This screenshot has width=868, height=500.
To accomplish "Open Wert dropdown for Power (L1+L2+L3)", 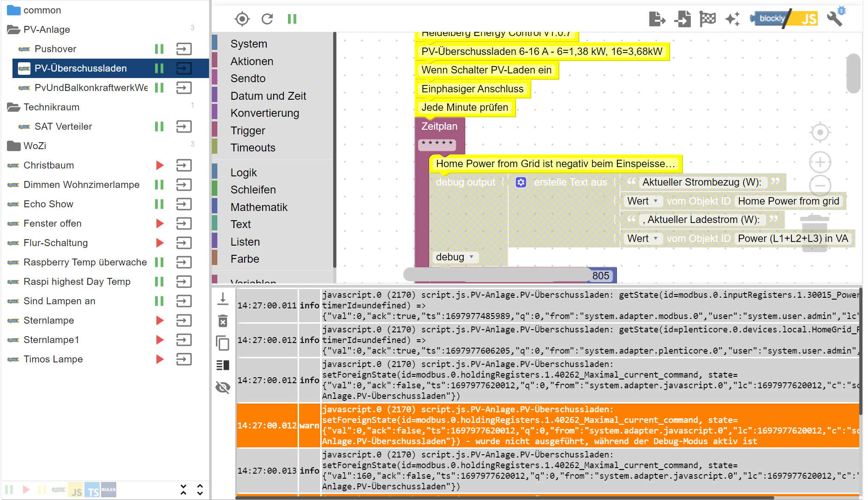I will click(x=643, y=239).
